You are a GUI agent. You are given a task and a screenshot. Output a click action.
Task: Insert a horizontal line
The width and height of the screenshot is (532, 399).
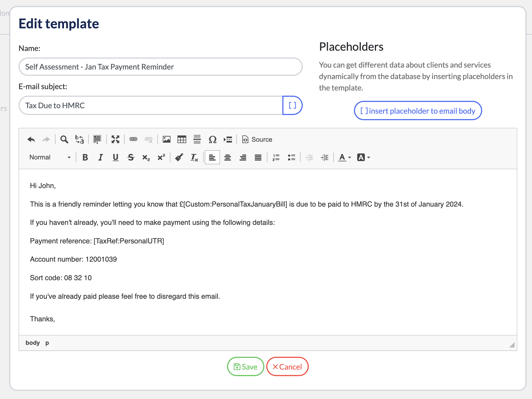click(x=197, y=140)
